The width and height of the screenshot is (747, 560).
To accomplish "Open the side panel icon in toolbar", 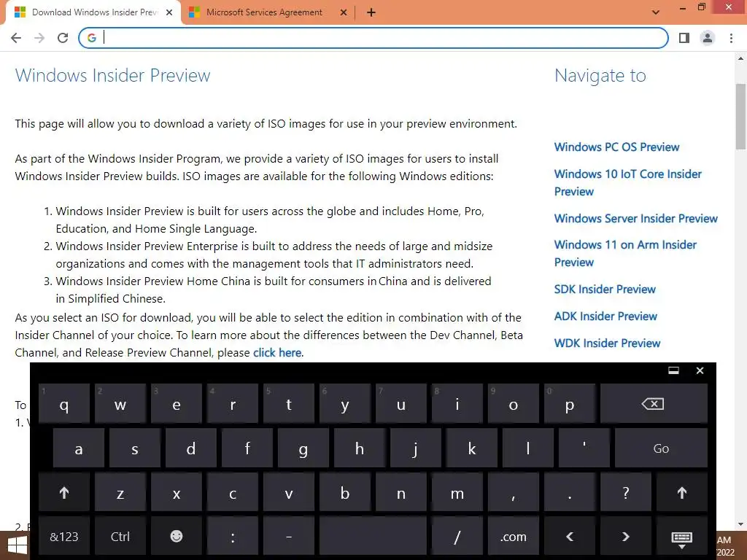I will [x=684, y=38].
